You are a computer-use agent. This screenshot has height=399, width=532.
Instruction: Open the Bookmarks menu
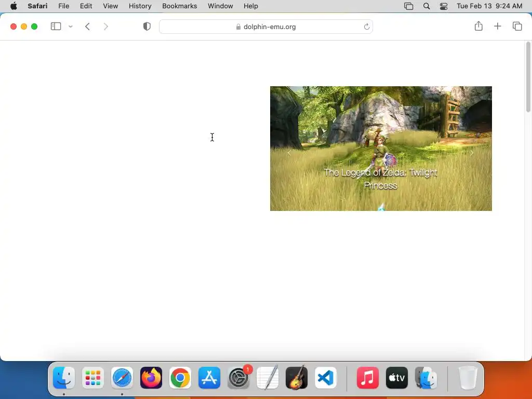(179, 6)
